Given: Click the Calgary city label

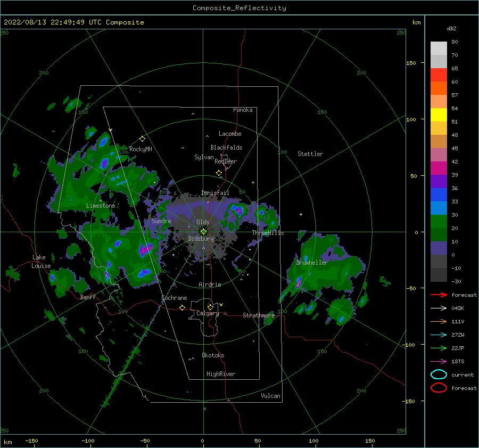Looking at the screenshot, I should coord(208,313).
